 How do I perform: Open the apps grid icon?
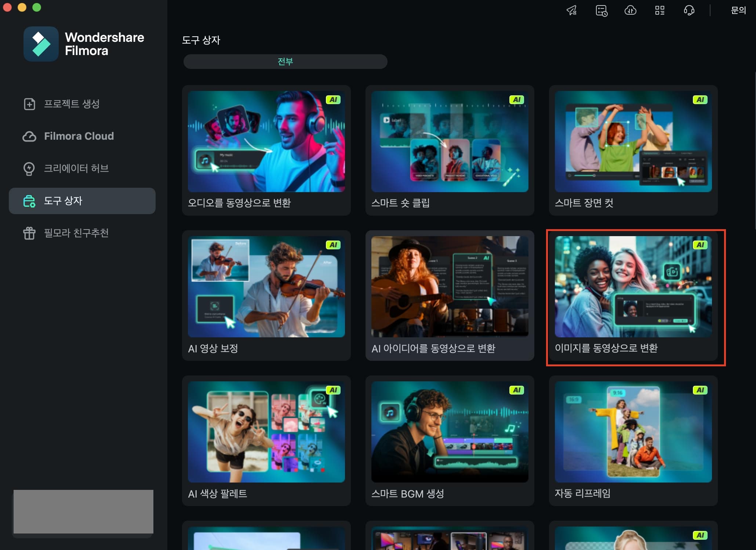(660, 10)
